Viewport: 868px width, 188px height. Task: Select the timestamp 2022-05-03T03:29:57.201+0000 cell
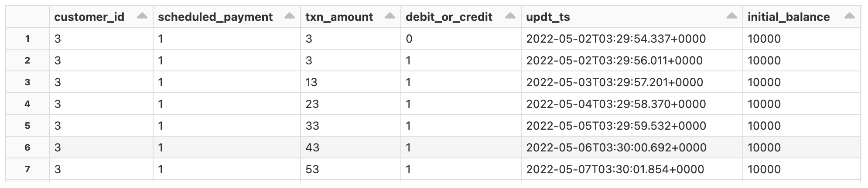click(614, 82)
